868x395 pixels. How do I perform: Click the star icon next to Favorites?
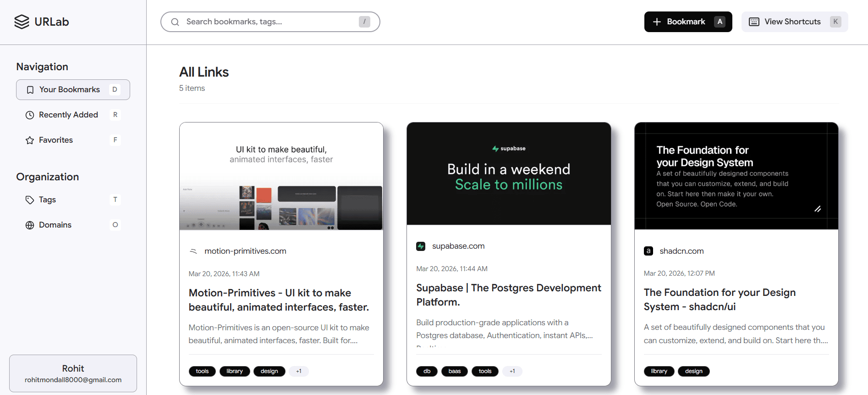click(x=30, y=140)
